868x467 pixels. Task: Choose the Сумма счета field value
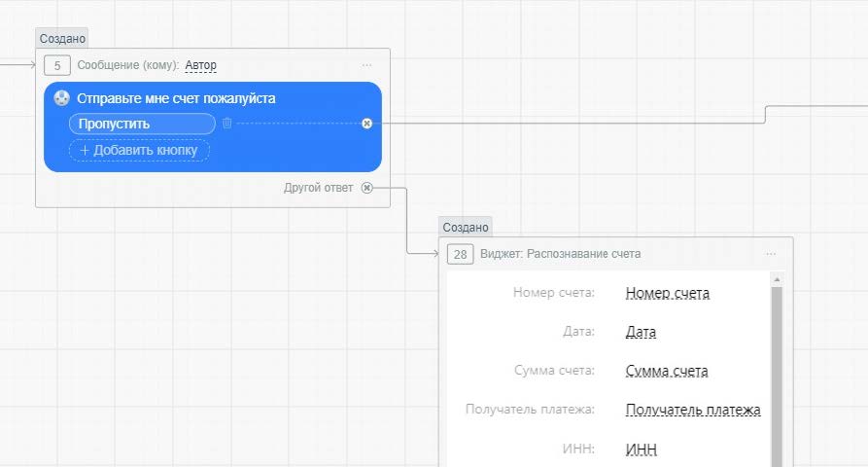666,371
